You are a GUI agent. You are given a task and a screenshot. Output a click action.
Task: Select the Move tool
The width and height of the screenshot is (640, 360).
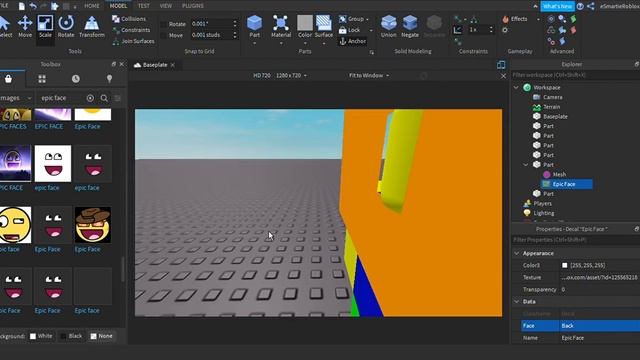click(x=25, y=27)
